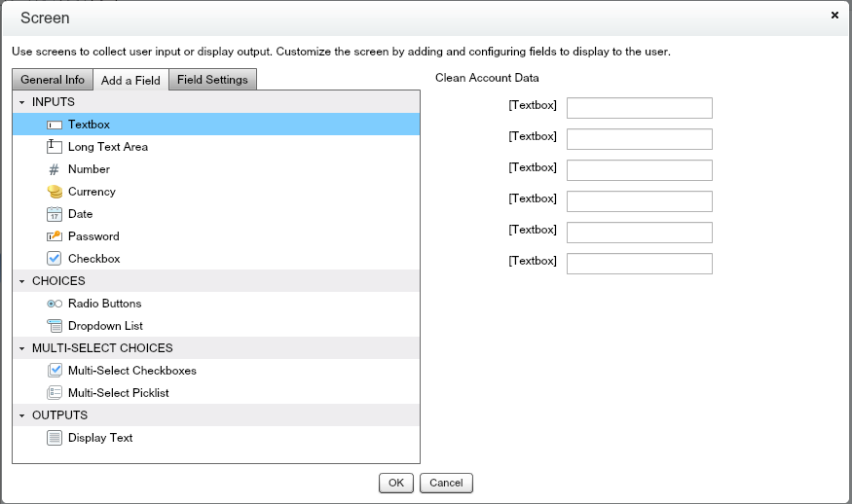
Task: Add a Checkbox input field
Action: tap(93, 259)
